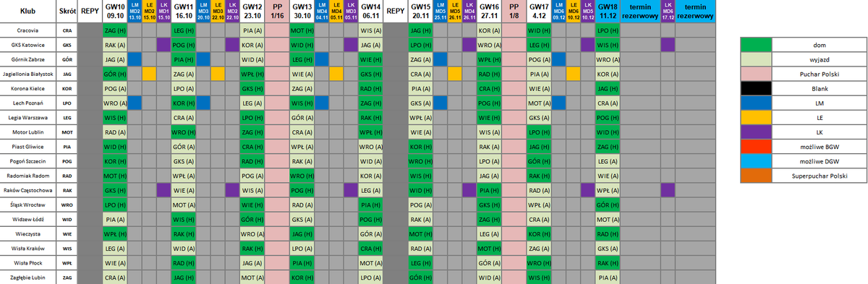The width and height of the screenshot is (868, 284).
Task: Click Lech Poznań's GW10 'WRO (A)' fixture cell
Action: [114, 102]
